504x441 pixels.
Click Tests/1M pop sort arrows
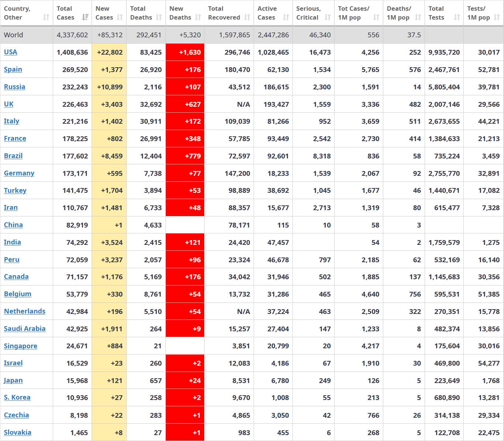click(497, 17)
